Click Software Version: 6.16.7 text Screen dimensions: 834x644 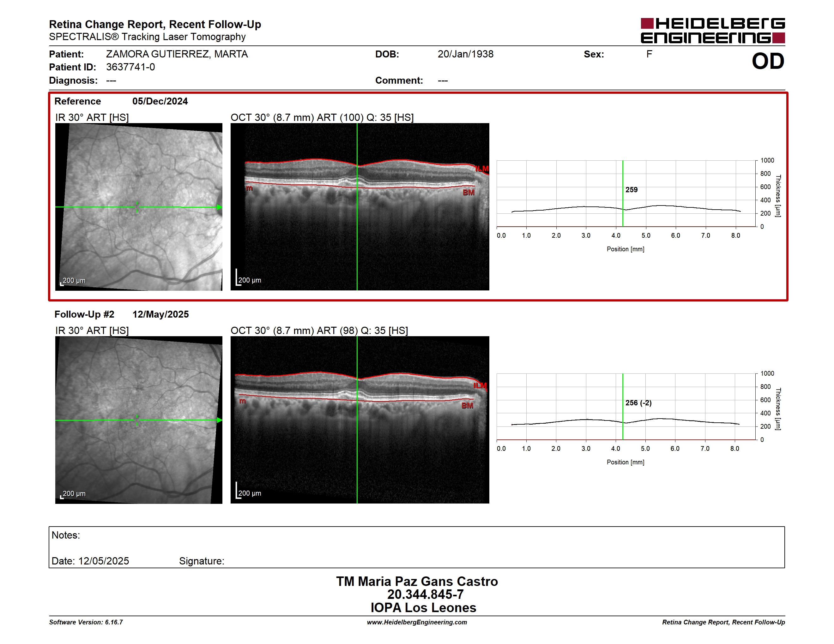point(86,622)
